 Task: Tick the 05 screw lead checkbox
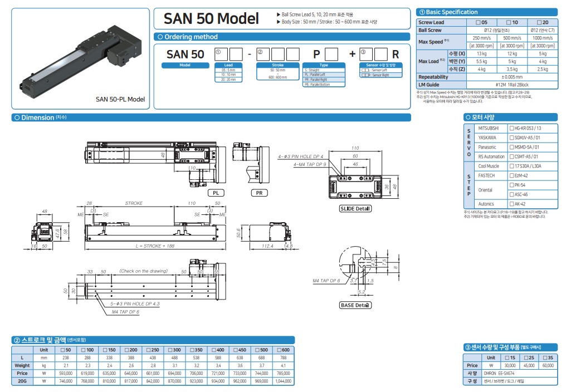(x=479, y=22)
